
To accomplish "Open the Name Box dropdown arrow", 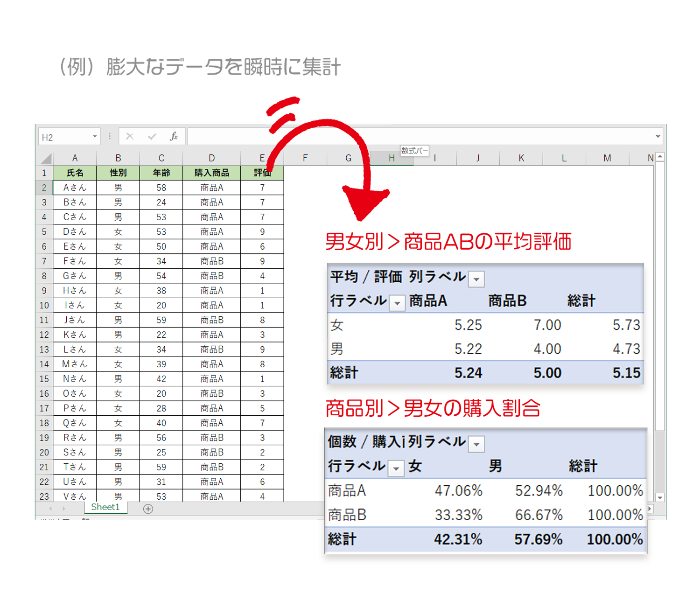I will (x=95, y=136).
